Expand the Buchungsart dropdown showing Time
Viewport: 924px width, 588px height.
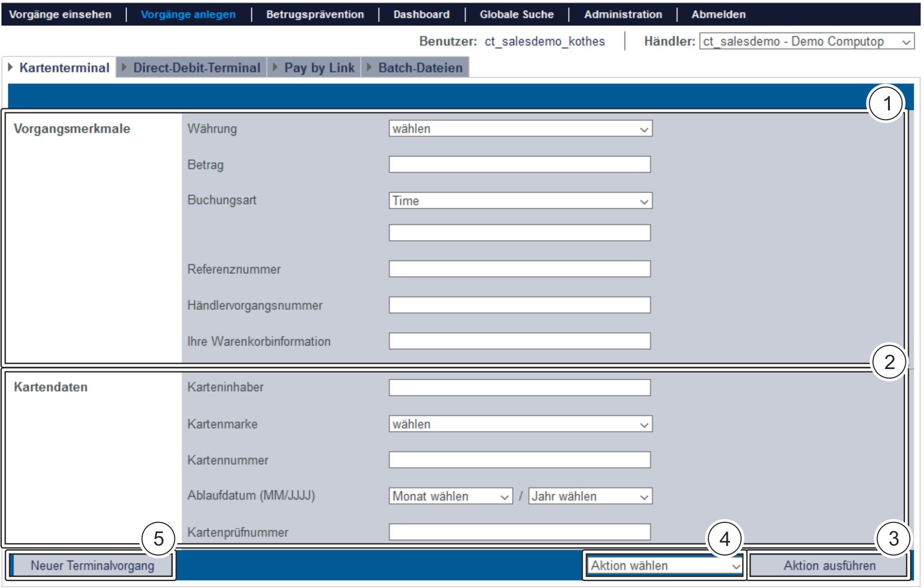(x=520, y=201)
